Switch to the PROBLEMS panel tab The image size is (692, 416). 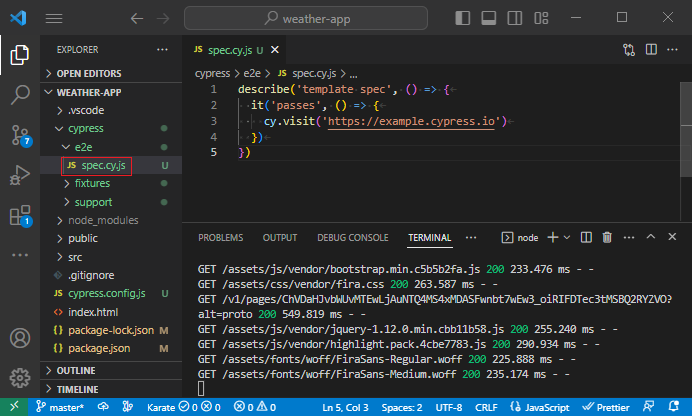tap(221, 238)
